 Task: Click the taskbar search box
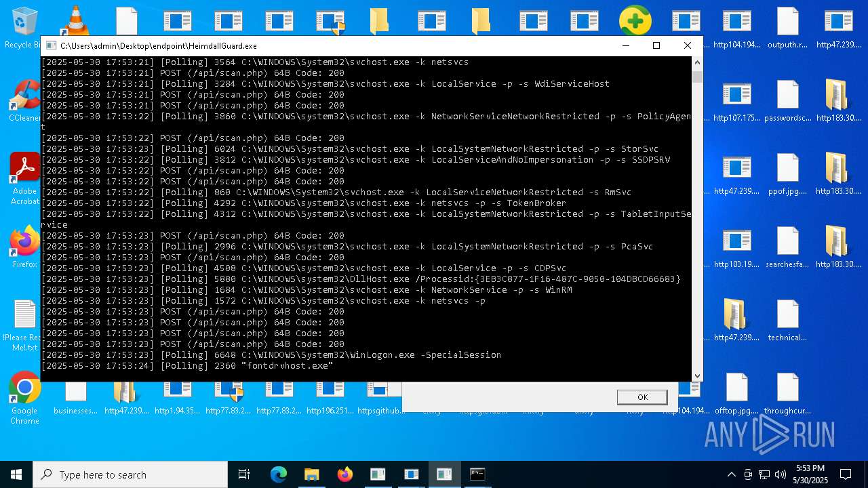click(130, 474)
